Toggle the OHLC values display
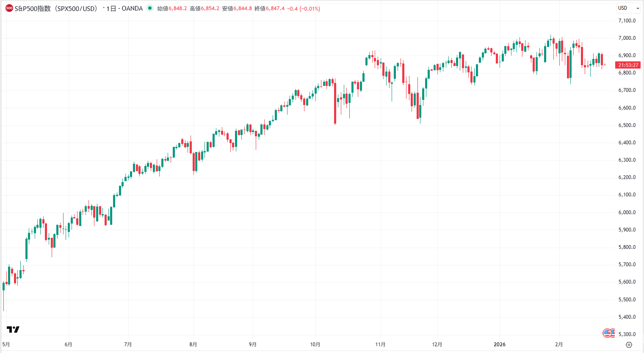This screenshot has height=353, width=644. [212, 8]
